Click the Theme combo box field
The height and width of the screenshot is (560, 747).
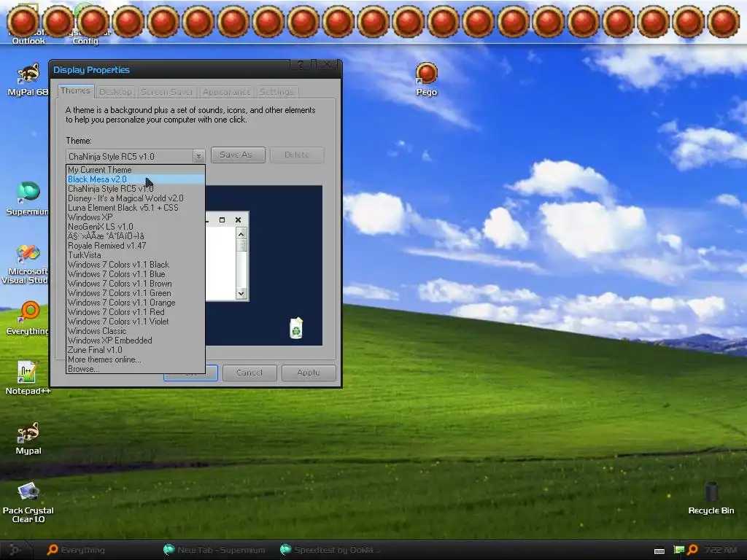click(x=135, y=156)
